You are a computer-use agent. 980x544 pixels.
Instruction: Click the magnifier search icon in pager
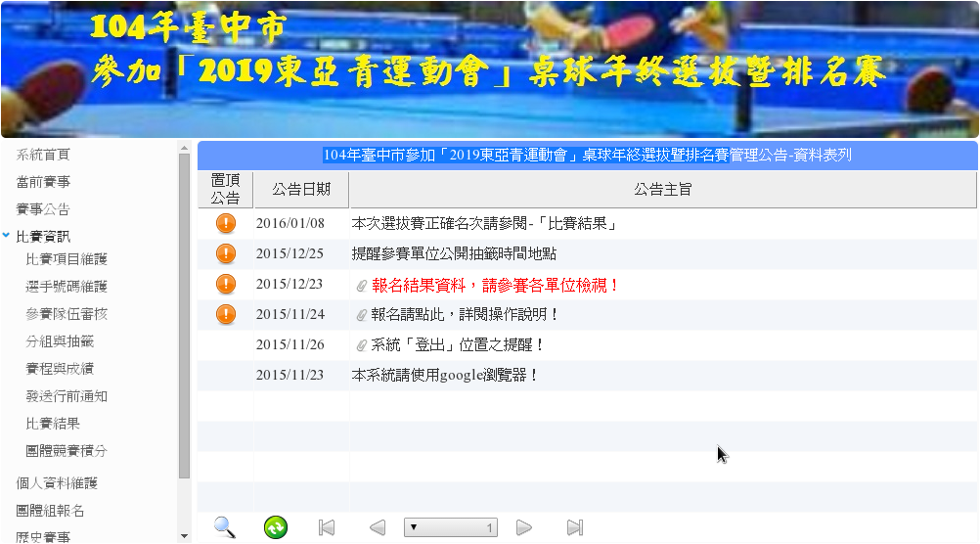[225, 527]
